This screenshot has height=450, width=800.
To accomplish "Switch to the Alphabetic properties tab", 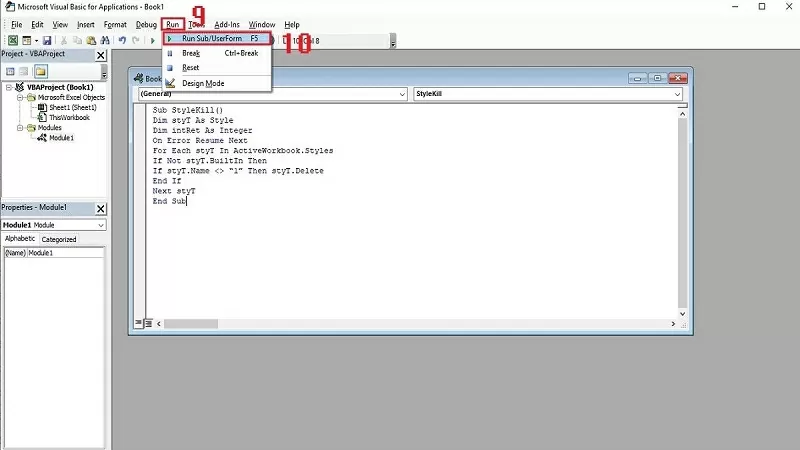I will pyautogui.click(x=20, y=239).
